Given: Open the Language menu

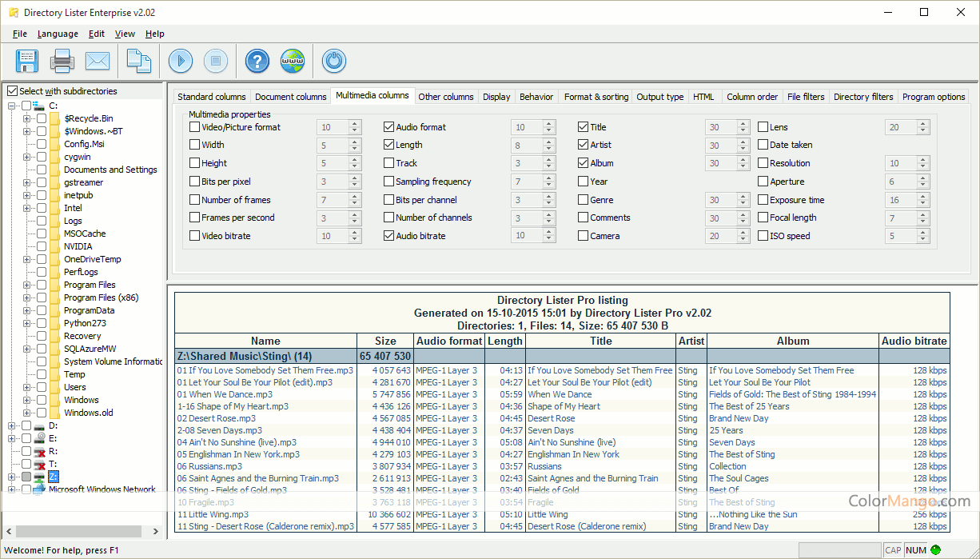Looking at the screenshot, I should coord(58,34).
